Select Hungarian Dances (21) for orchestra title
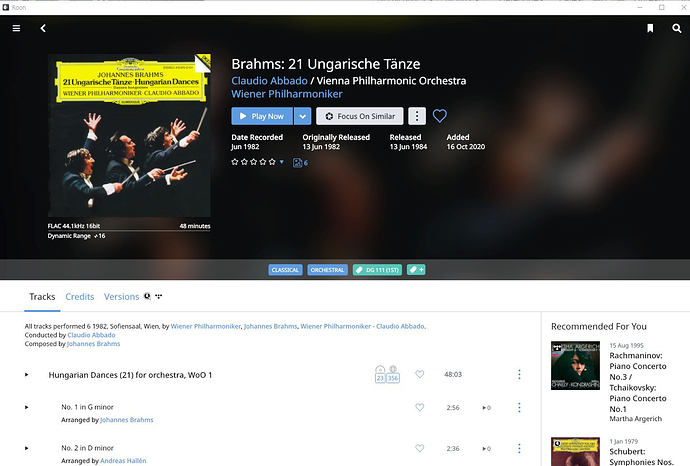Viewport: 690px width, 466px height. tap(130, 375)
